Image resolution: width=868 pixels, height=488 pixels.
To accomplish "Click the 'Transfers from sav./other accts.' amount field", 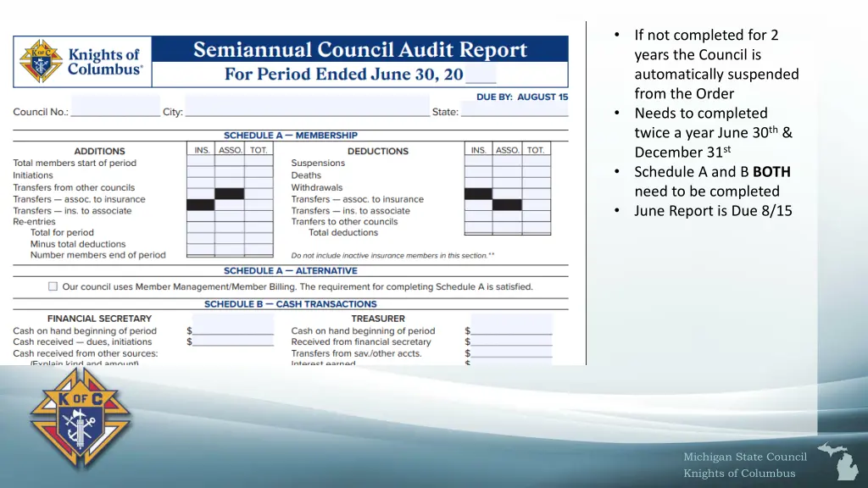I will 511,352.
